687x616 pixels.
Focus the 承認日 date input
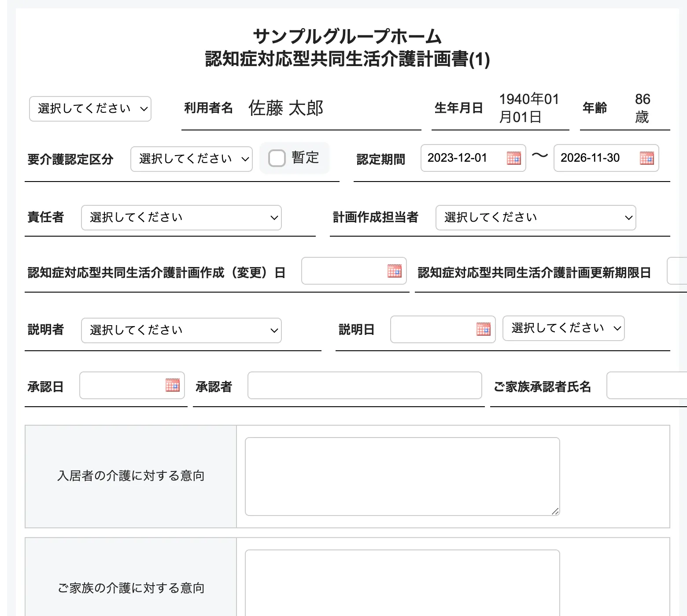132,386
